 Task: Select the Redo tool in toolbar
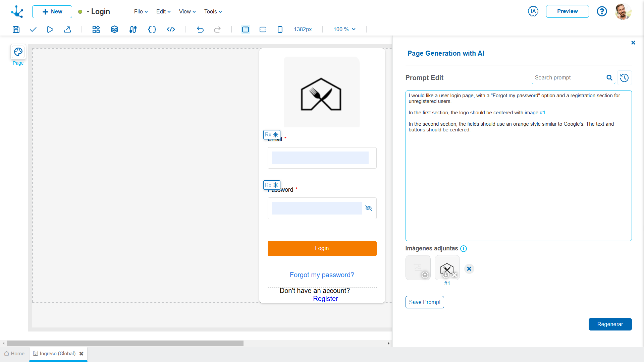(217, 29)
